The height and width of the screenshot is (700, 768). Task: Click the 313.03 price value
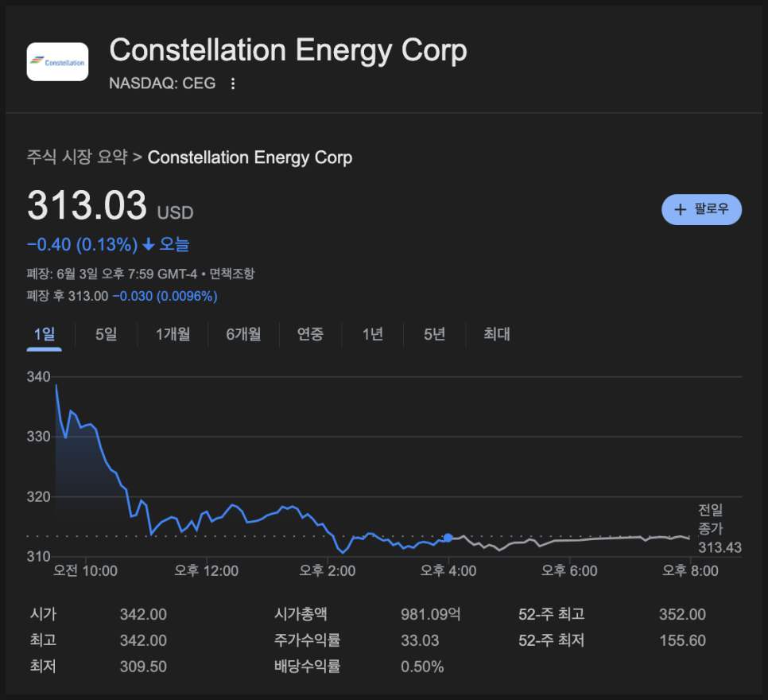(87, 205)
